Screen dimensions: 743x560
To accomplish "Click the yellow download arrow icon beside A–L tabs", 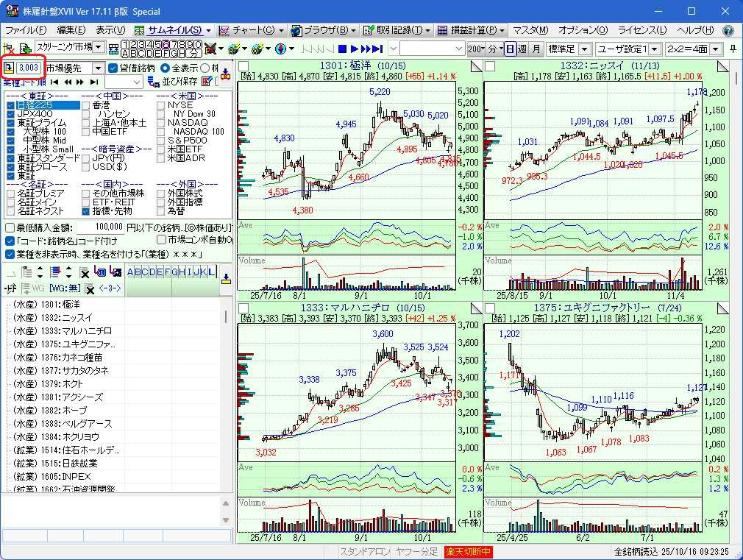I will (x=226, y=277).
